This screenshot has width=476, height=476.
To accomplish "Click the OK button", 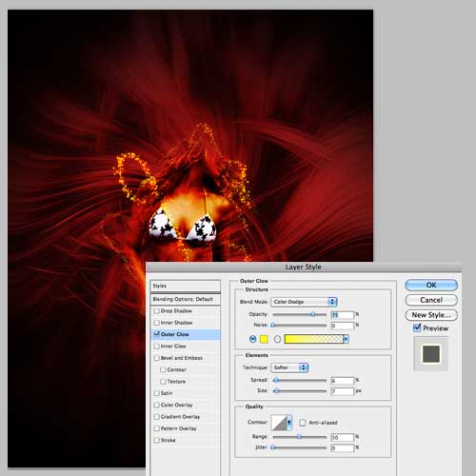I will 431,285.
